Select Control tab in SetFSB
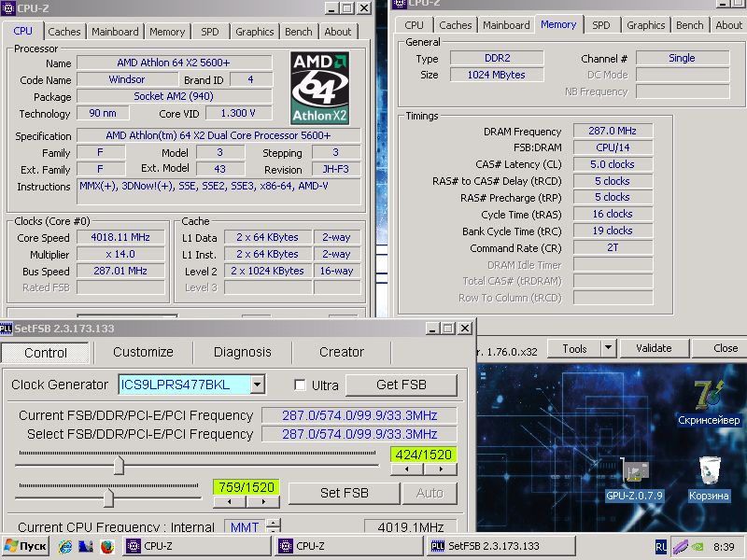Image resolution: width=747 pixels, height=560 pixels. 46,353
